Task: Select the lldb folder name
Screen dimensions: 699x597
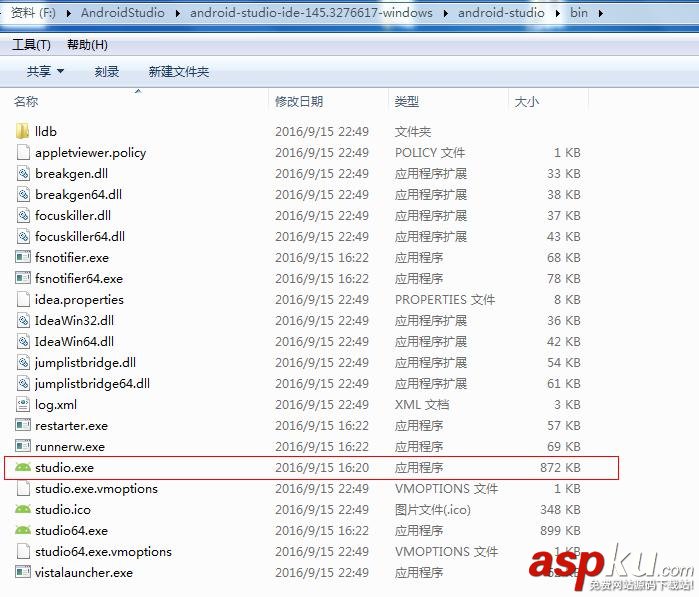Action: (x=46, y=132)
